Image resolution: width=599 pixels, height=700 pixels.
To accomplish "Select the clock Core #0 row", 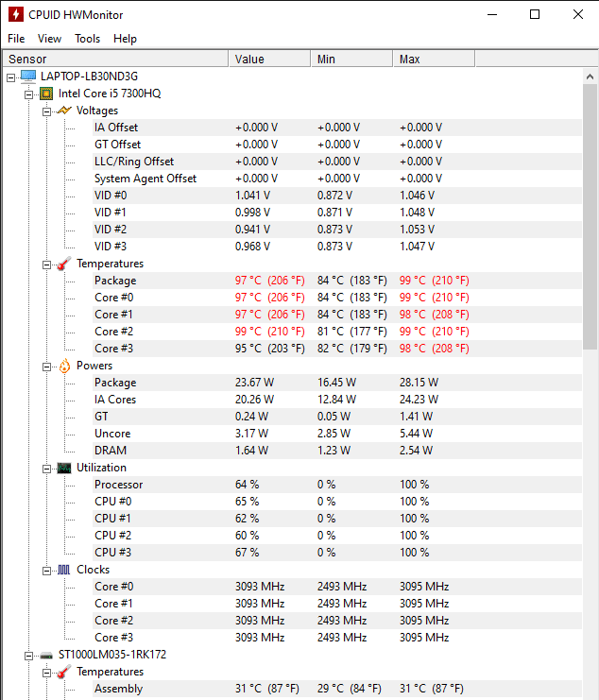I will [x=337, y=587].
